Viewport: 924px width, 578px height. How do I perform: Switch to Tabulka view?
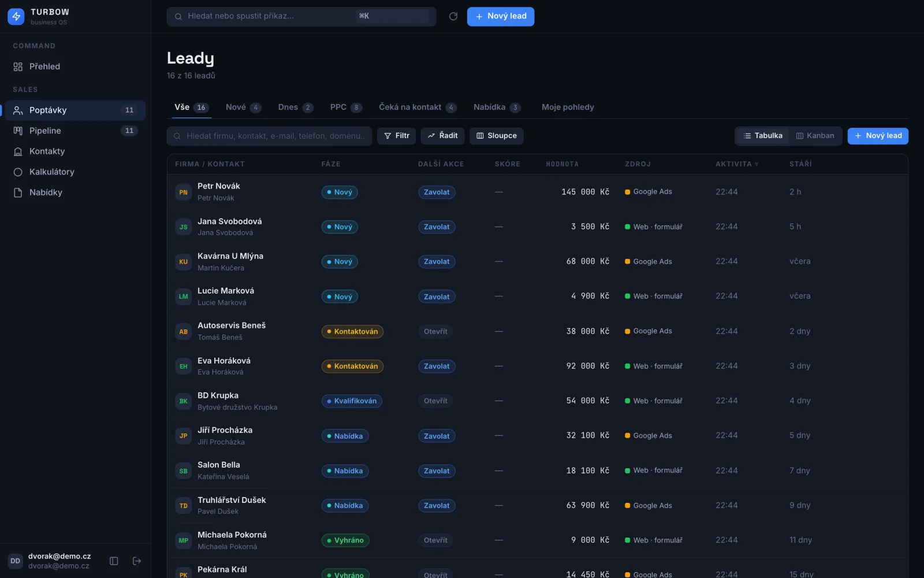[763, 136]
